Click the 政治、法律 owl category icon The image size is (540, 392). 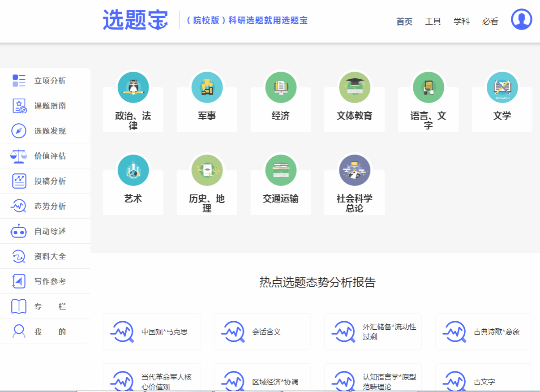tap(133, 87)
